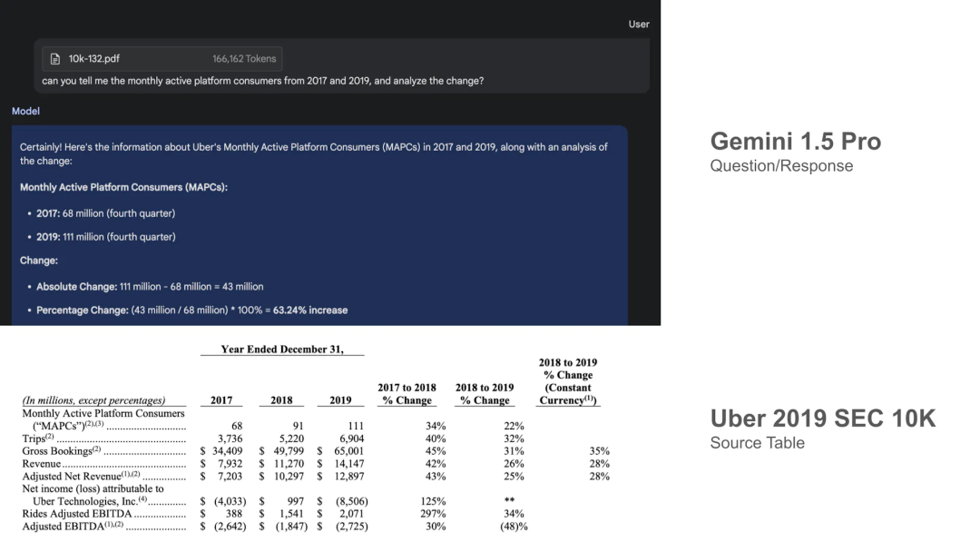Screen dimensions: 980x552
Task: Click the Gross Bookings row label
Action: 57,450
